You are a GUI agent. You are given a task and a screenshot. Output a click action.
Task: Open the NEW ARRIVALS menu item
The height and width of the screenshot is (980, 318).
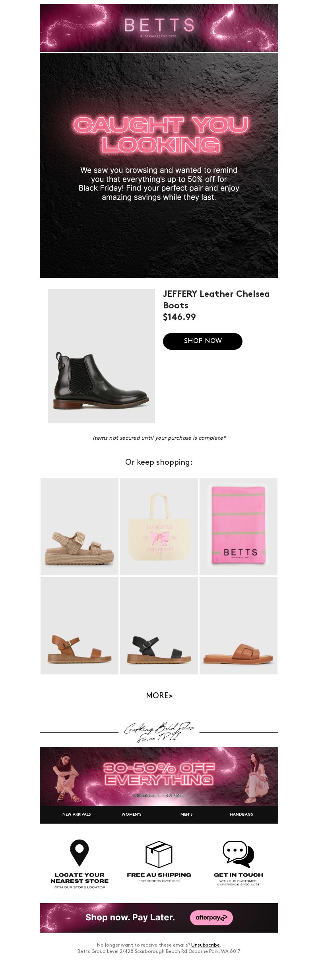click(x=77, y=814)
